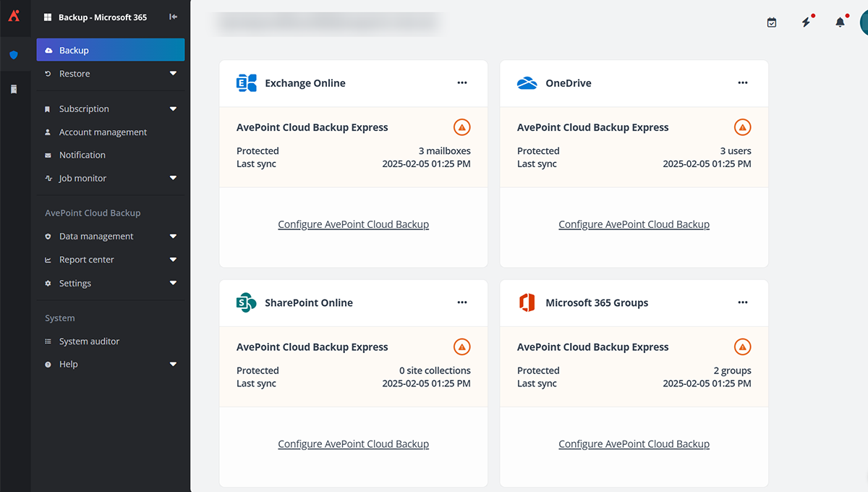
Task: Click the OneDrive cloud logo icon
Action: (527, 83)
